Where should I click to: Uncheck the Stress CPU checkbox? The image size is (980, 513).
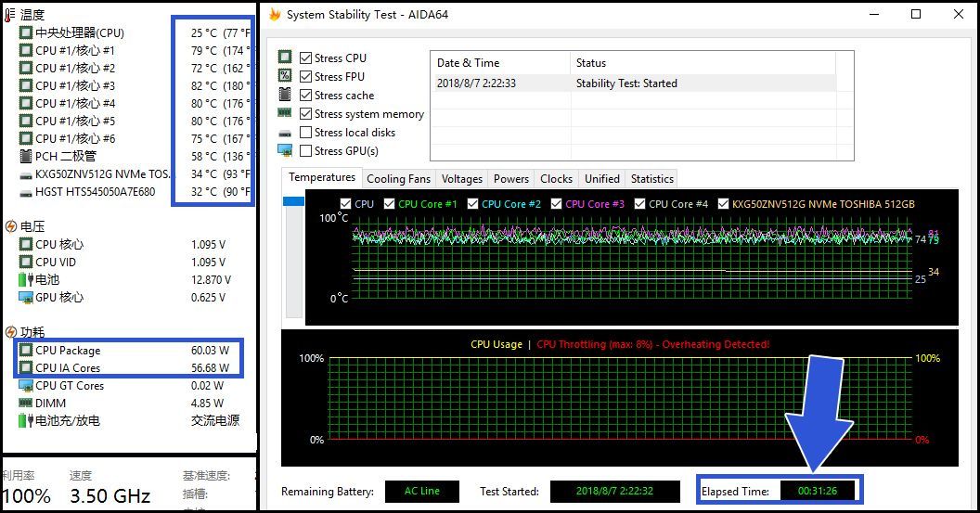306,58
